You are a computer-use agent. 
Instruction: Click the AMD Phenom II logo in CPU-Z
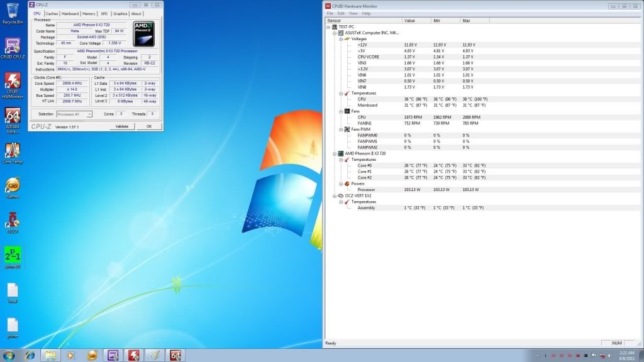coord(144,34)
